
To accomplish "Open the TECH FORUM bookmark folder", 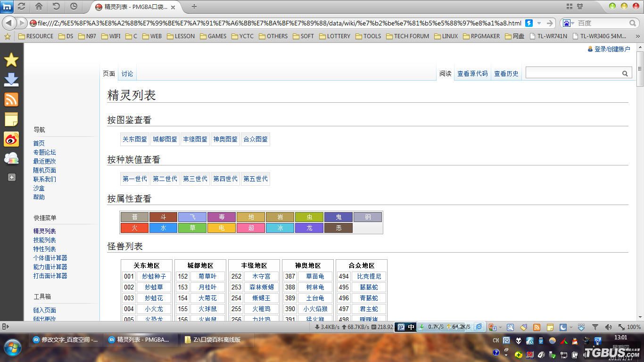I will (408, 36).
